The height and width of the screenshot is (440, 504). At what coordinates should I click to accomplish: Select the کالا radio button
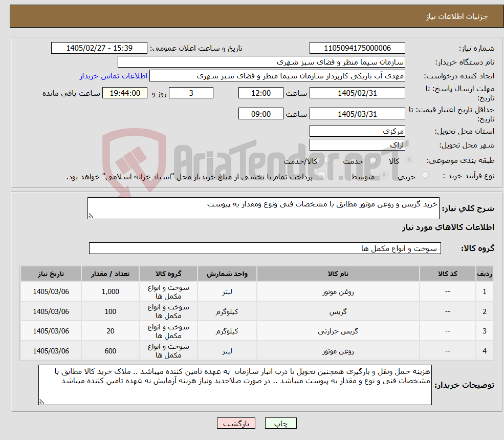(x=409, y=160)
